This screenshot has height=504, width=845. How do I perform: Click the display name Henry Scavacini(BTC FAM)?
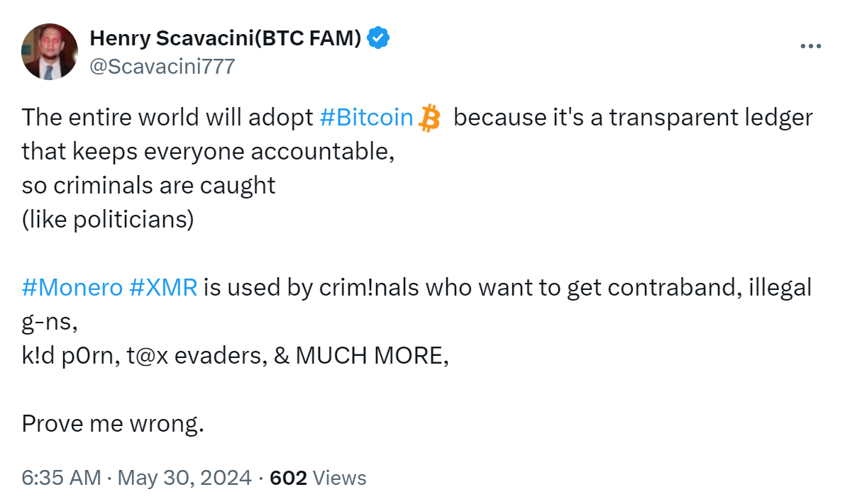click(225, 38)
